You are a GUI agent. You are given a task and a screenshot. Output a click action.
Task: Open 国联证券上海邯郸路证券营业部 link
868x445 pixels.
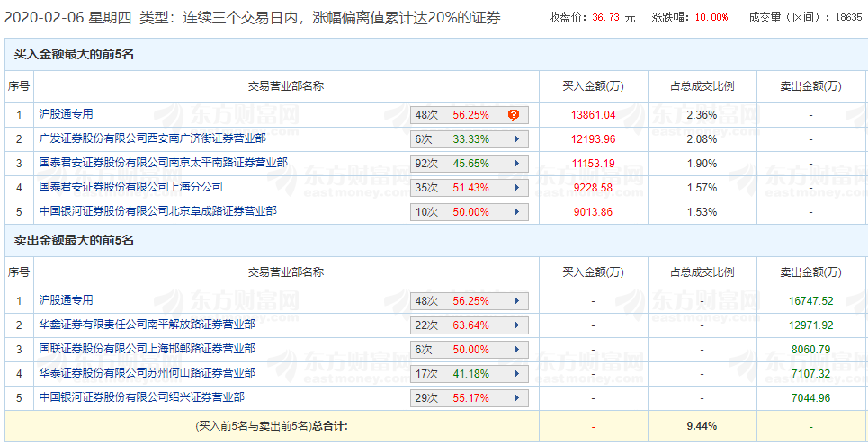(x=148, y=349)
